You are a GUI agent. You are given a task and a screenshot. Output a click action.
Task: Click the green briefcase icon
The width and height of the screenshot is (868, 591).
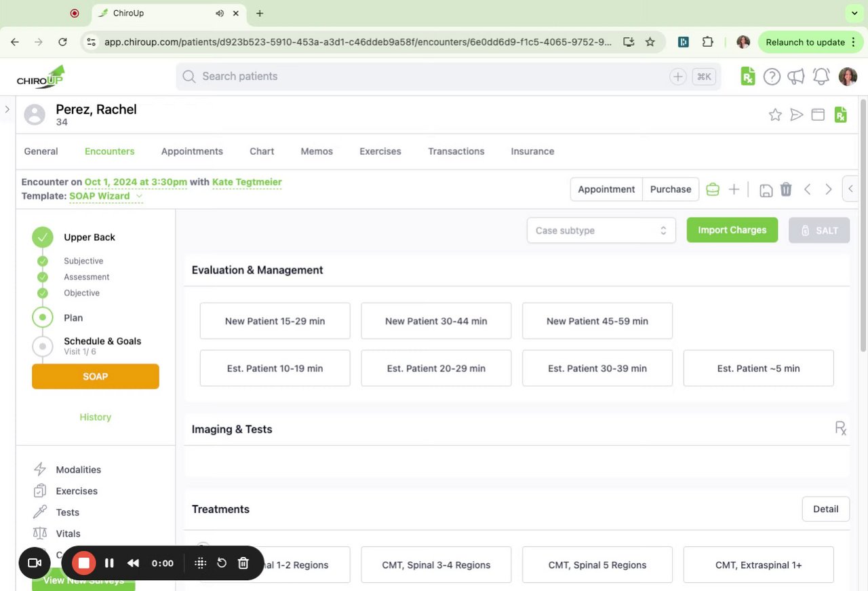click(713, 189)
